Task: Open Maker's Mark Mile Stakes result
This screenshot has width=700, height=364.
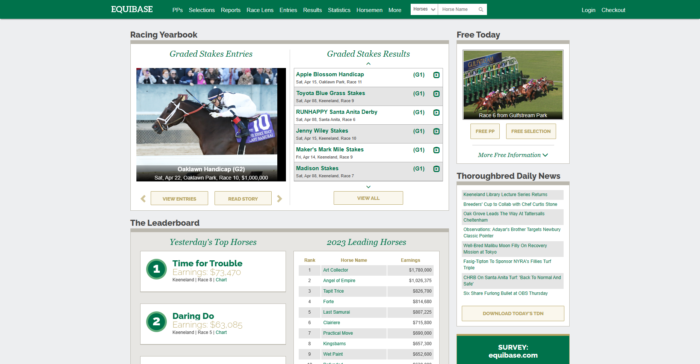Action: [330, 149]
